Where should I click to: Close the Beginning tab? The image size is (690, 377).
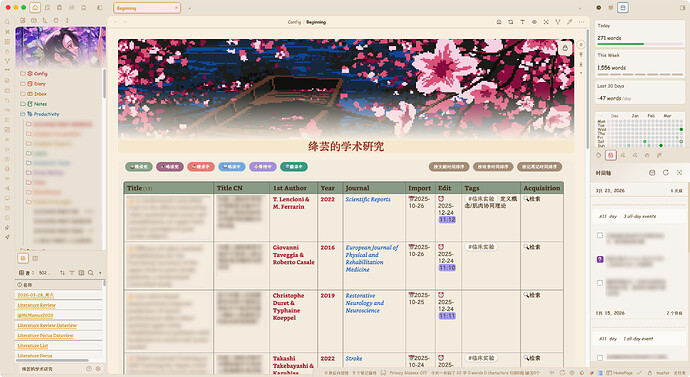click(x=176, y=8)
